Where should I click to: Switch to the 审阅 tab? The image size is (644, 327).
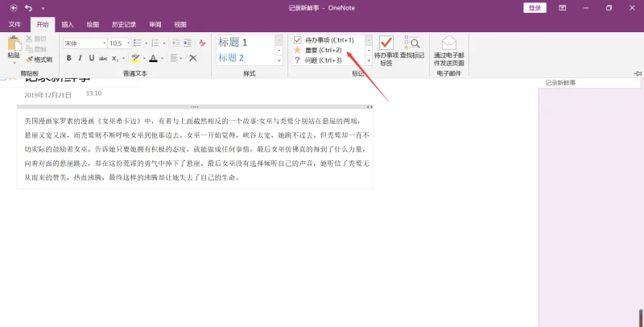155,25
